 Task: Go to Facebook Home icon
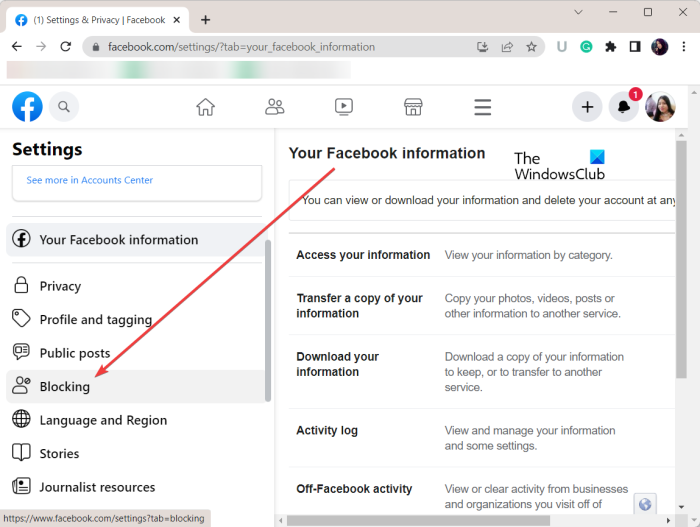tap(205, 107)
